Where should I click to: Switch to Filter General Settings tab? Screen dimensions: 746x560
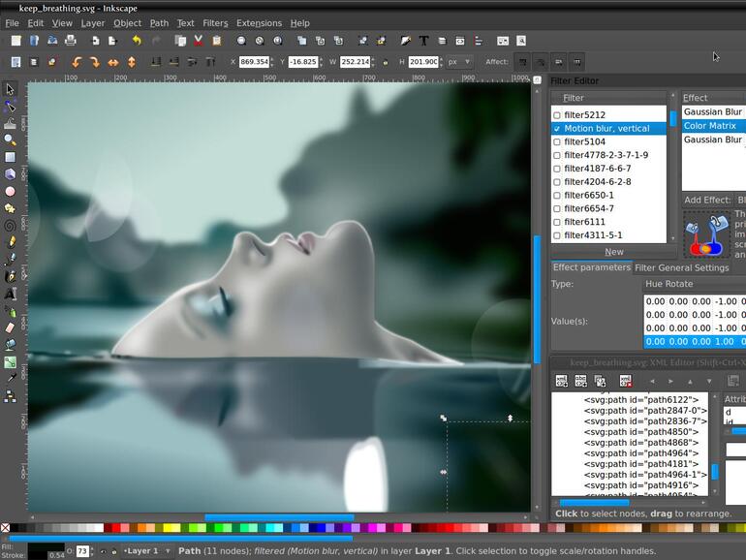click(x=681, y=268)
